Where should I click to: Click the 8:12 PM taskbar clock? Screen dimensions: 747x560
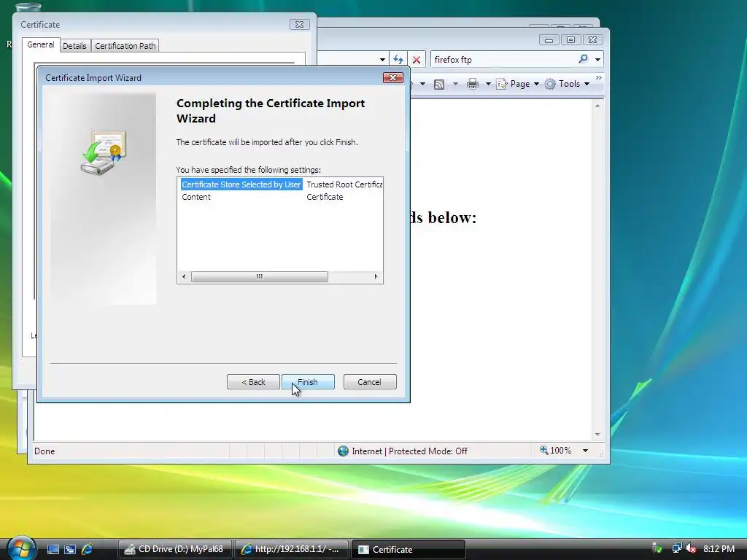(x=719, y=548)
